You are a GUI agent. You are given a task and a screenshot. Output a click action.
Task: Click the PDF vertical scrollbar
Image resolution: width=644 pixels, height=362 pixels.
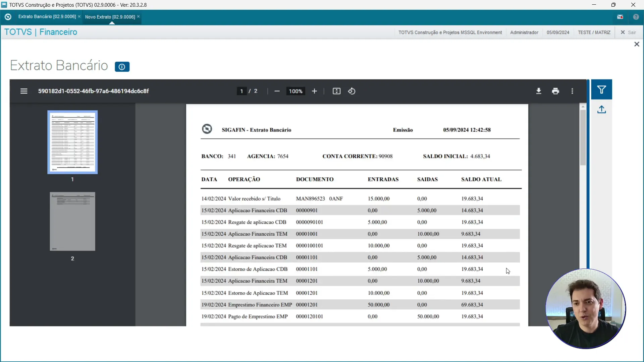[583, 137]
